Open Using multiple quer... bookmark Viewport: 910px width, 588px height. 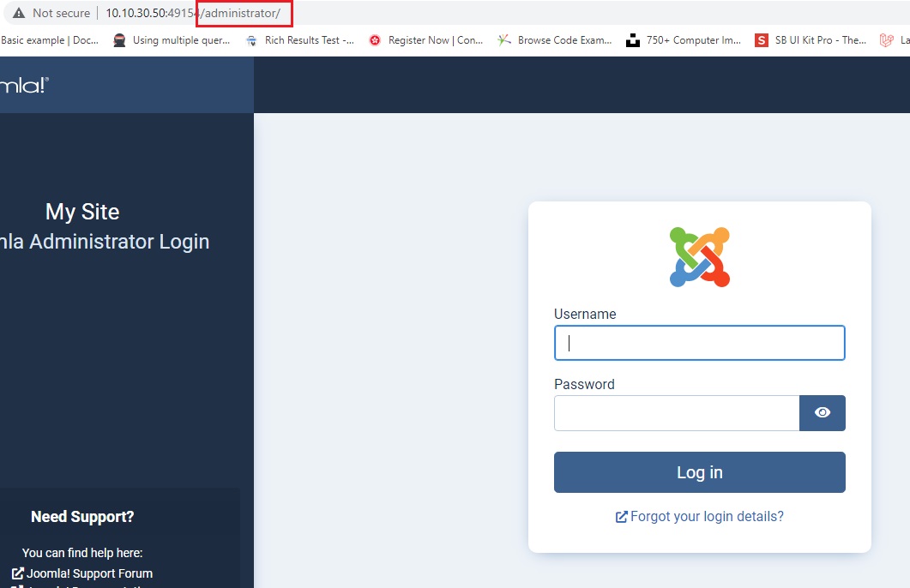[x=172, y=40]
